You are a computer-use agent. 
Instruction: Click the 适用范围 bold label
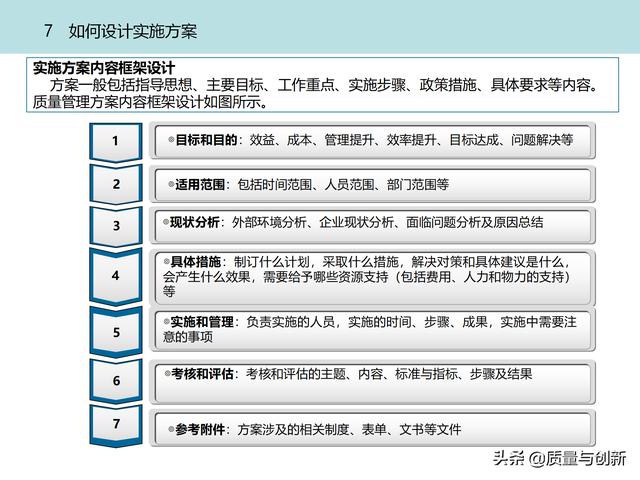pos(200,184)
